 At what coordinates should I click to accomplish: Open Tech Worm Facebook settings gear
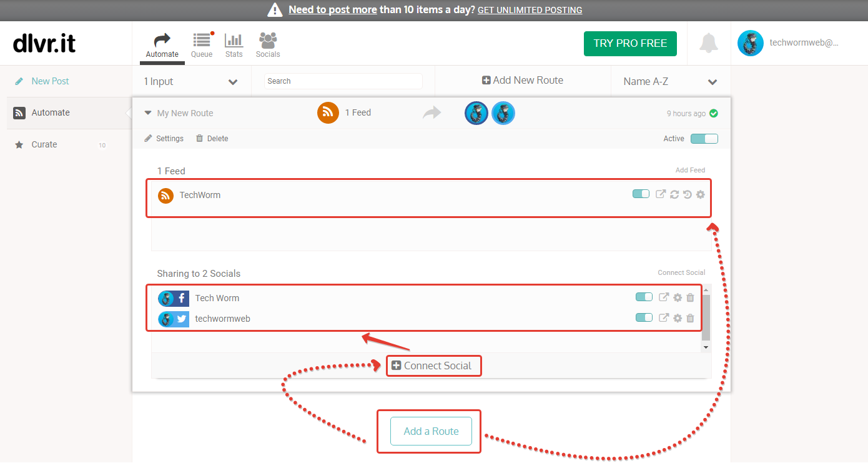coord(677,298)
